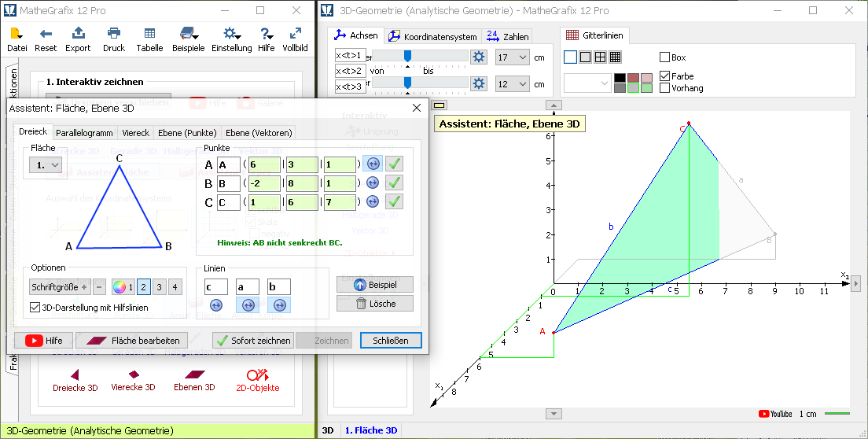
Task: Open the Einstellung gear menu
Action: pyautogui.click(x=231, y=40)
